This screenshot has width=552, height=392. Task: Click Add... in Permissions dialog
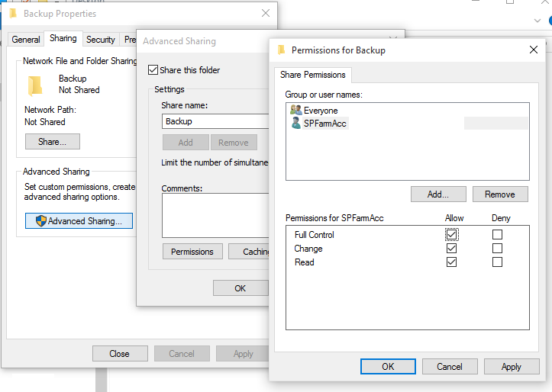(x=438, y=194)
